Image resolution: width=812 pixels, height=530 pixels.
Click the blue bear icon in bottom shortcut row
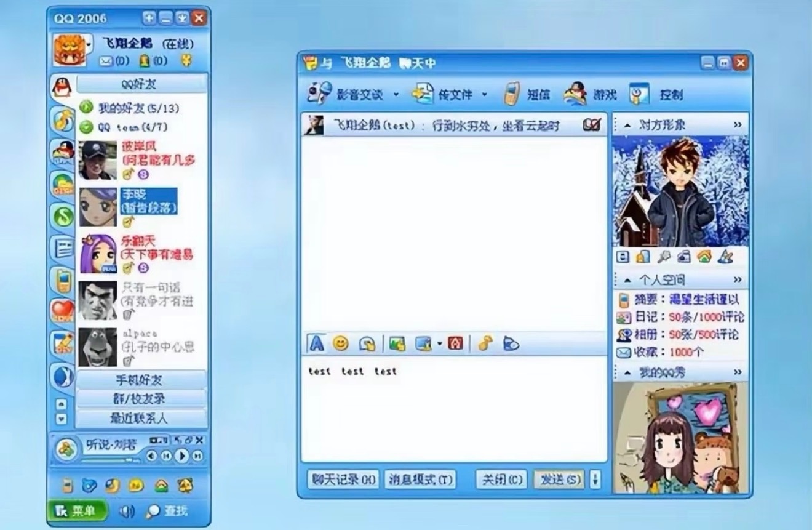[90, 486]
